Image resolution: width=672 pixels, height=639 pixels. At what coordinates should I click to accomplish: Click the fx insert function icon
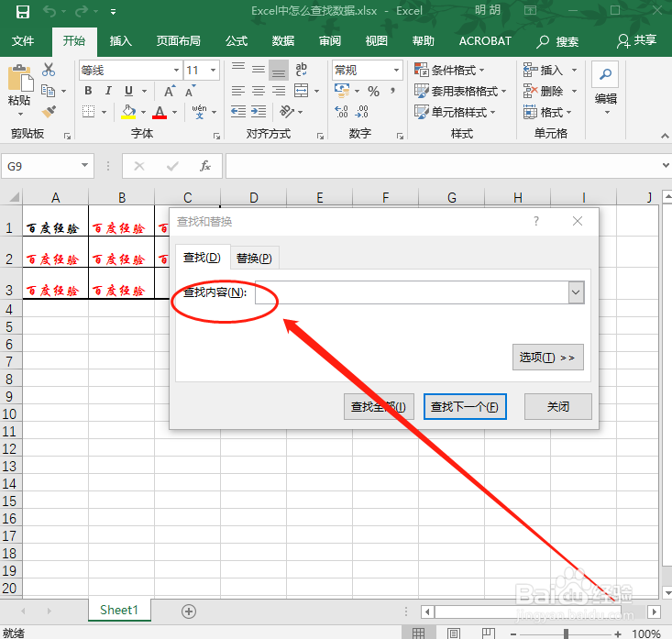pos(205,166)
